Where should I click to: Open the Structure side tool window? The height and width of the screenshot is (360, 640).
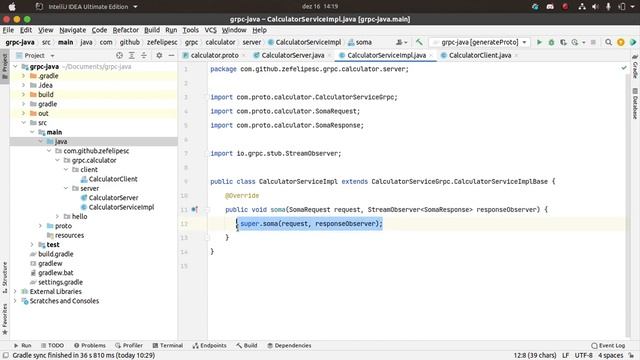5,277
